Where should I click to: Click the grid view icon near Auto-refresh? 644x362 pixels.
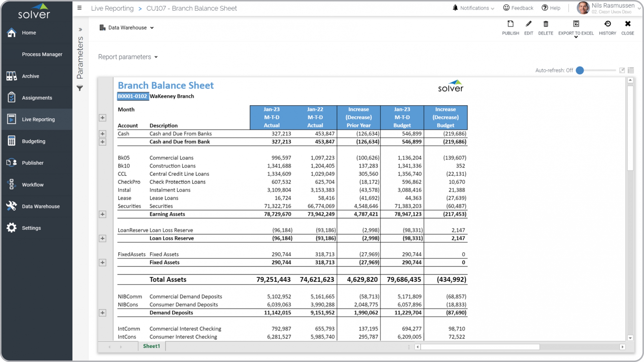(631, 70)
